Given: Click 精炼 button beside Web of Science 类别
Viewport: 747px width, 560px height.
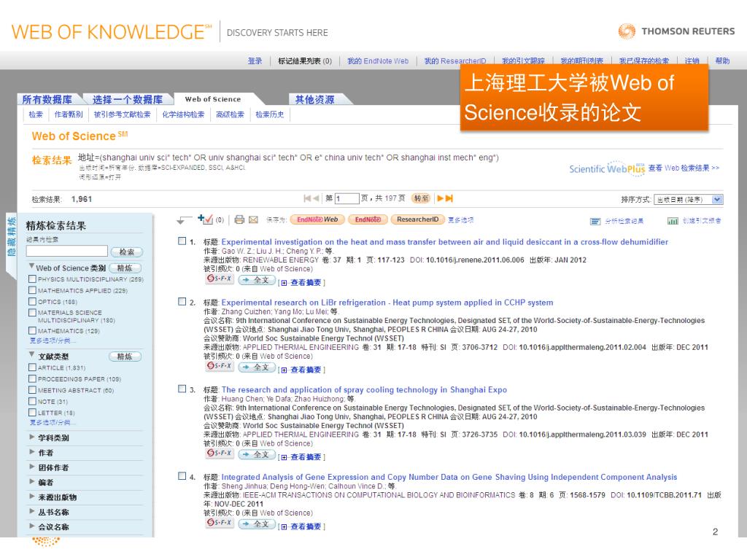Looking at the screenshot, I should [x=125, y=268].
